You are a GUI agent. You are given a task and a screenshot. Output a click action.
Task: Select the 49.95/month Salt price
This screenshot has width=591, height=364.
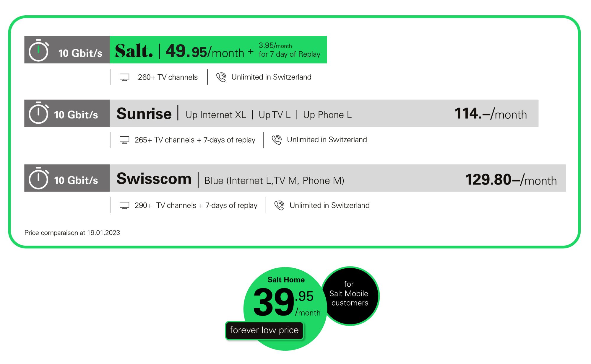click(x=205, y=51)
